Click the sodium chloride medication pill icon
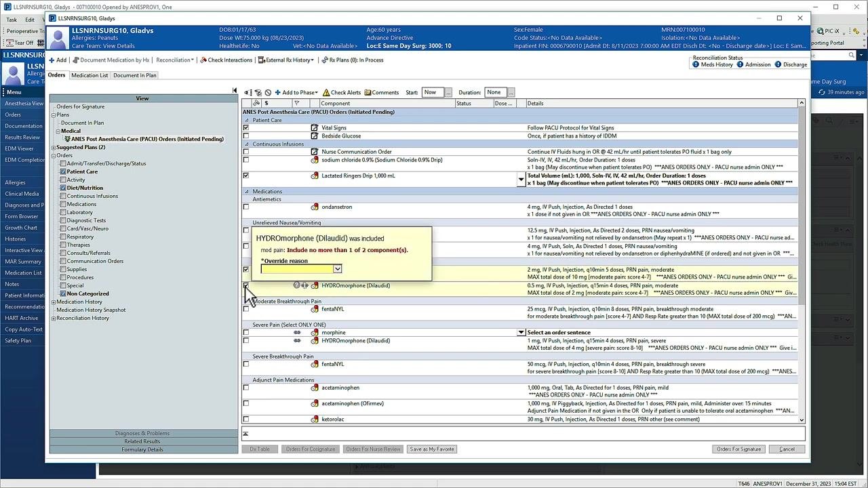Viewport: 868px width, 488px height. [315, 160]
